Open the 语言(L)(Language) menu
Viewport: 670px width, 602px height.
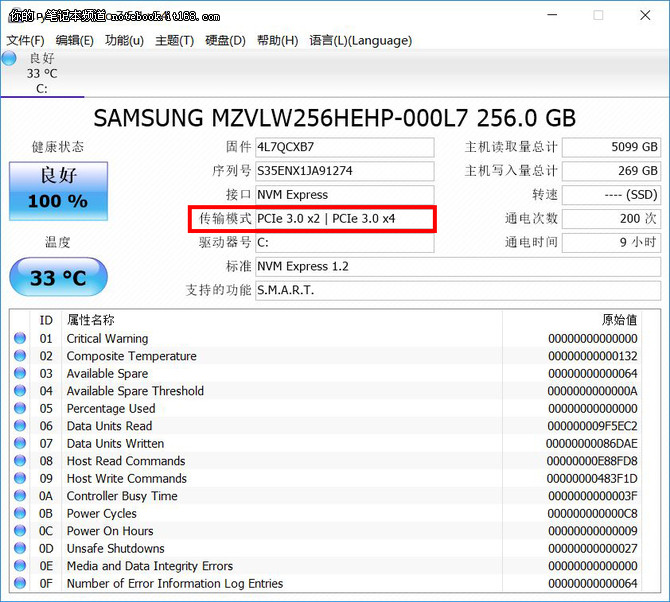click(x=361, y=41)
